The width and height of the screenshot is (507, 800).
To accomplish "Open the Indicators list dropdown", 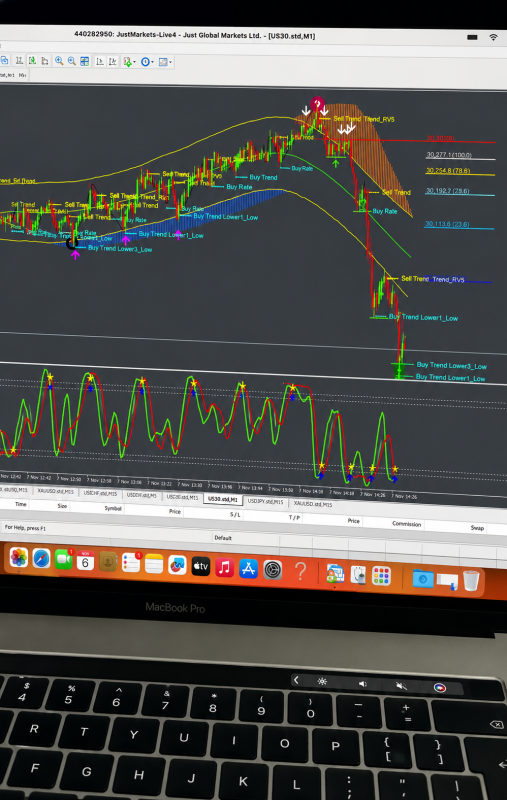I will pyautogui.click(x=129, y=62).
